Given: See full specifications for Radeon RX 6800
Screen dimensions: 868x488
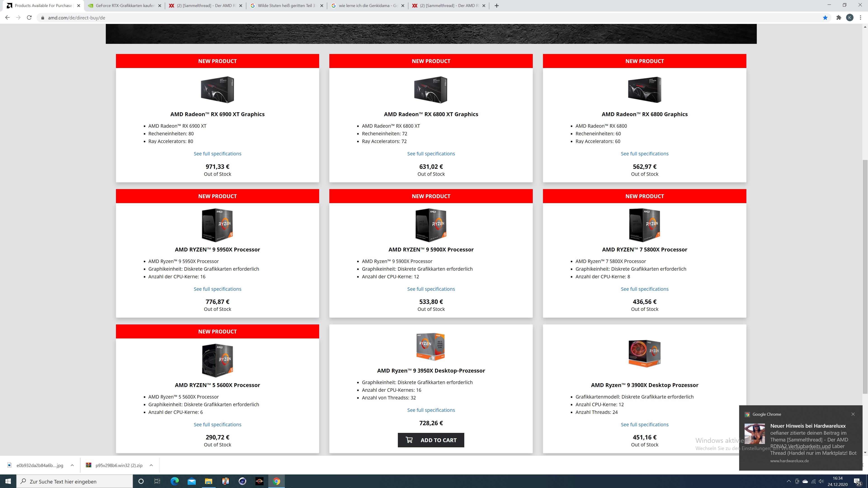Looking at the screenshot, I should pos(645,154).
